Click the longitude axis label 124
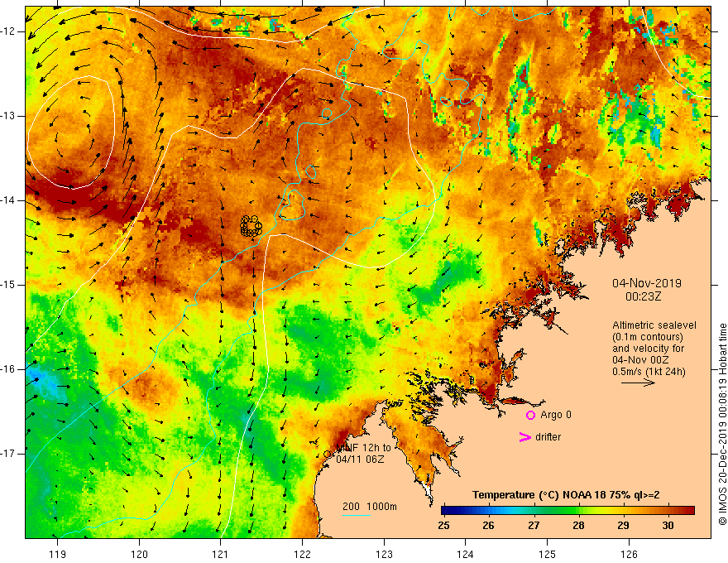Viewport: 728px width, 563px height. point(466,554)
